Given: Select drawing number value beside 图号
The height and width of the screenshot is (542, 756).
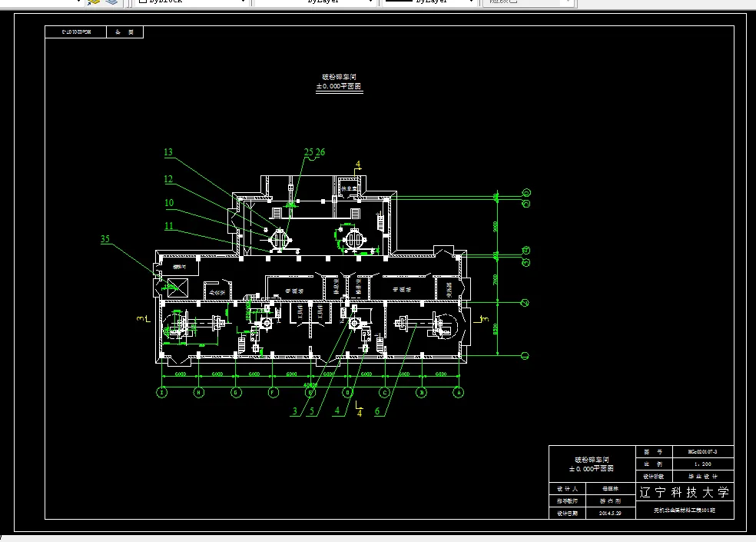Looking at the screenshot, I should tap(702, 452).
